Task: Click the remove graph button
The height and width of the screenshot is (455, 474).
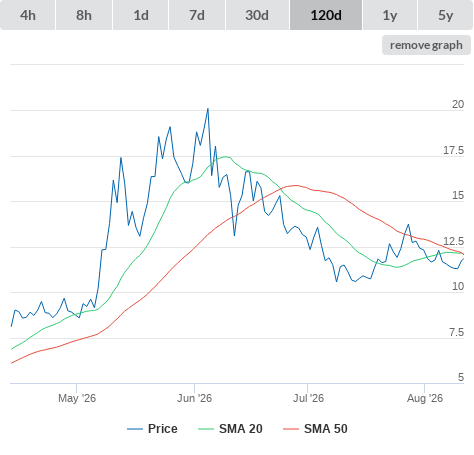Action: (x=426, y=45)
